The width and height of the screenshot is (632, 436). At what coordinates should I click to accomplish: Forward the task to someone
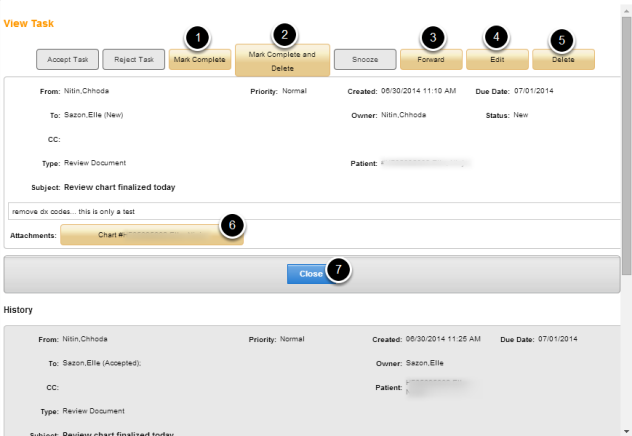[431, 61]
